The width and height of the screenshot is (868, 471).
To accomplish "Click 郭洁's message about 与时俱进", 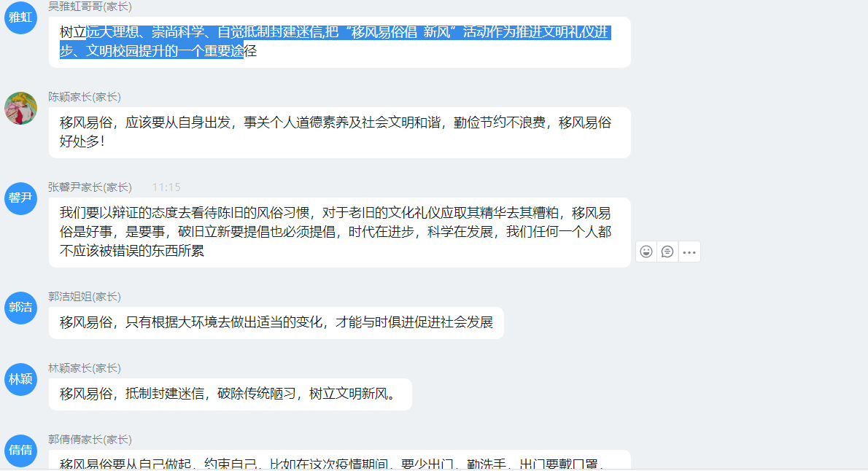I will 276,323.
